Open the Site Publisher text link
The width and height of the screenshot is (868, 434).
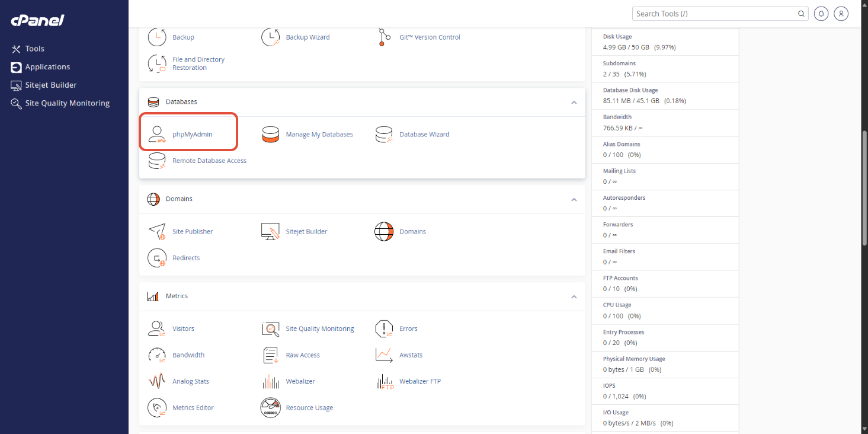point(193,231)
